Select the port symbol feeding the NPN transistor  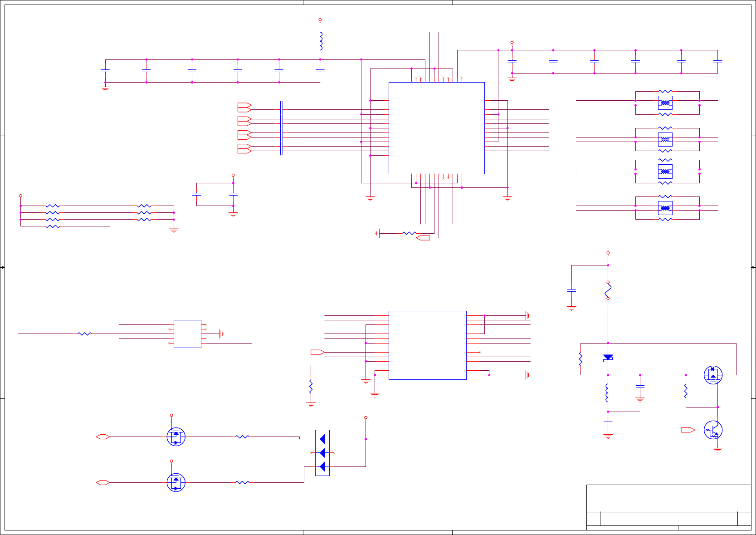(688, 430)
